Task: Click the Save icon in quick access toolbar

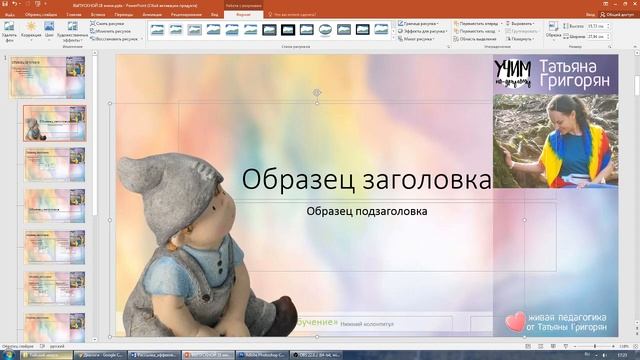Action: click(x=5, y=4)
